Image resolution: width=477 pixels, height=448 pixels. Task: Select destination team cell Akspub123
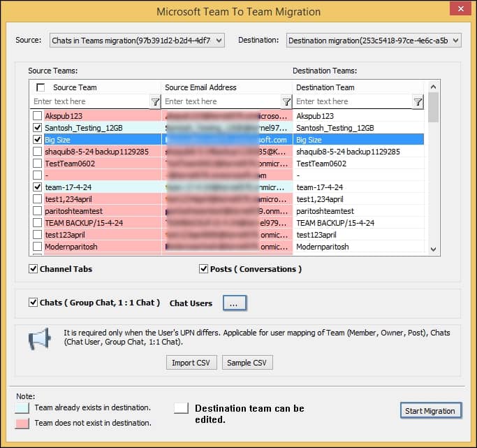click(x=358, y=115)
